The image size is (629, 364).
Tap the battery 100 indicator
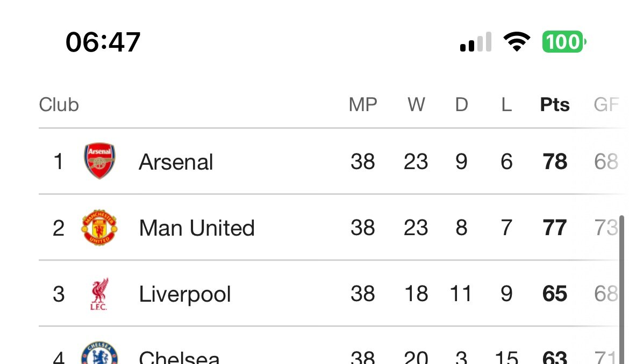point(564,42)
